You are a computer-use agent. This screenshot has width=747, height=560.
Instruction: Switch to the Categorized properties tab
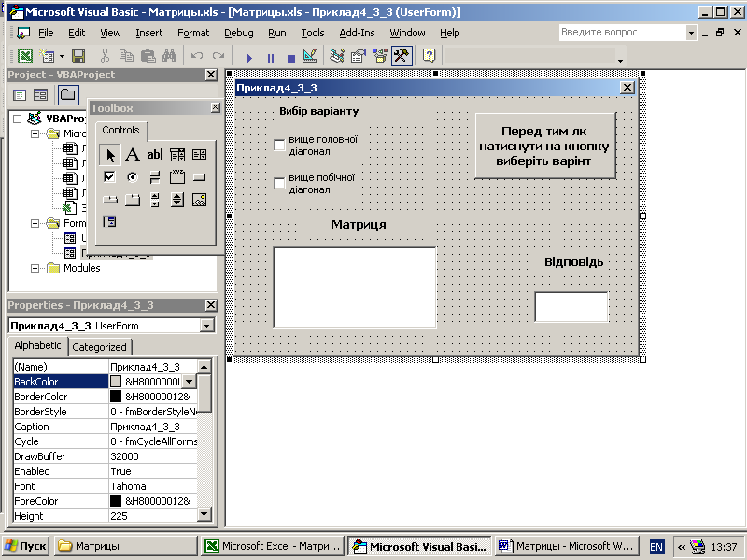(100, 347)
